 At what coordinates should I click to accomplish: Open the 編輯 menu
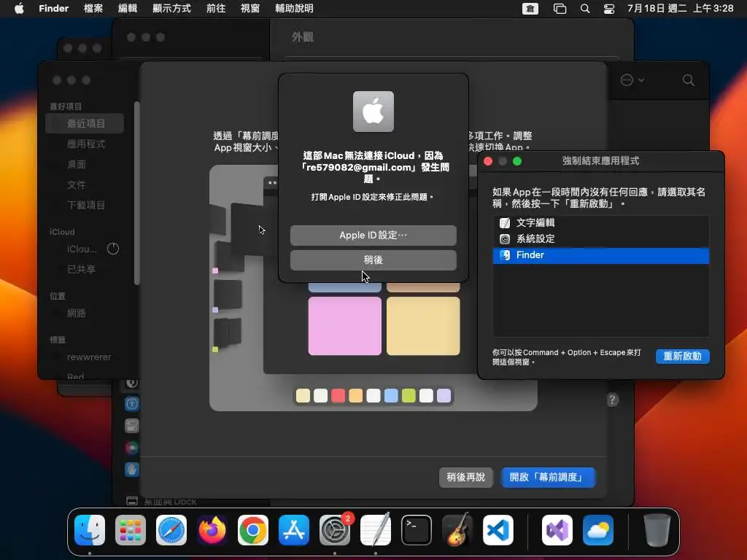pos(127,8)
